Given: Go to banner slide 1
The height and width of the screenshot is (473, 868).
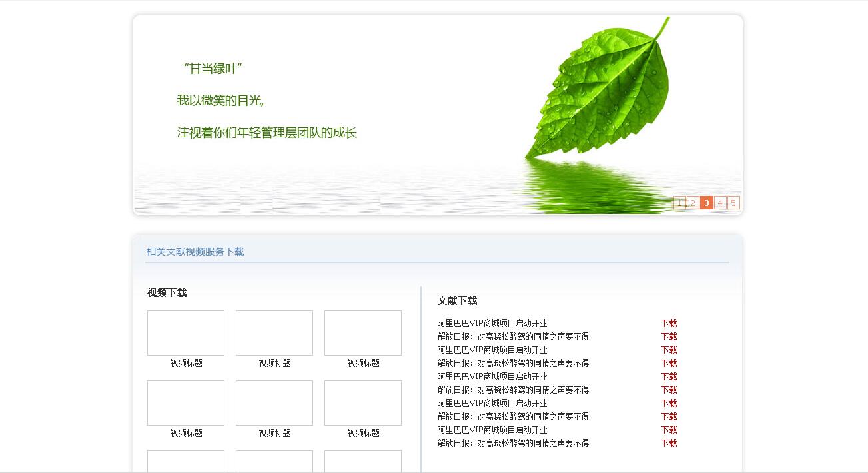Looking at the screenshot, I should 679,203.
